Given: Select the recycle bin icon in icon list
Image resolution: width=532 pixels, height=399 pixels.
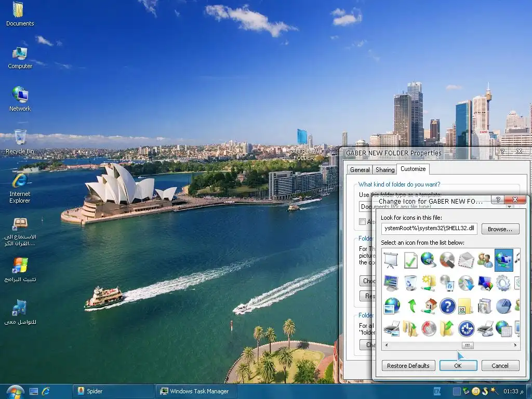Looking at the screenshot, I should [x=410, y=283].
